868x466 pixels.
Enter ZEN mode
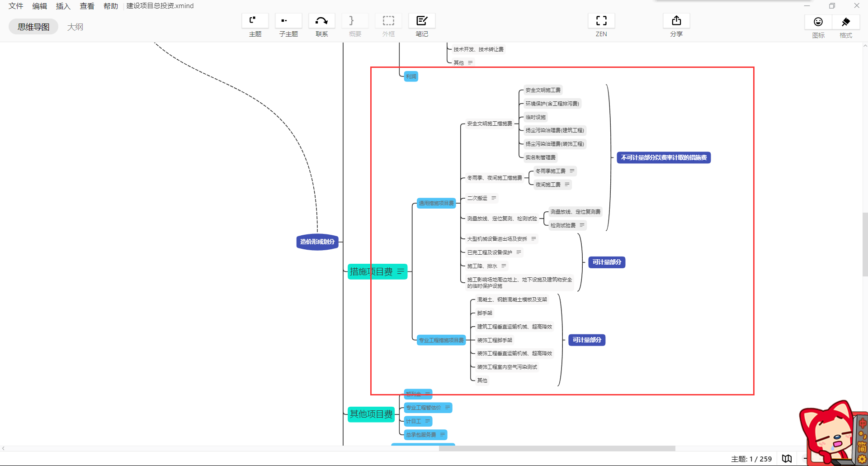pos(601,21)
